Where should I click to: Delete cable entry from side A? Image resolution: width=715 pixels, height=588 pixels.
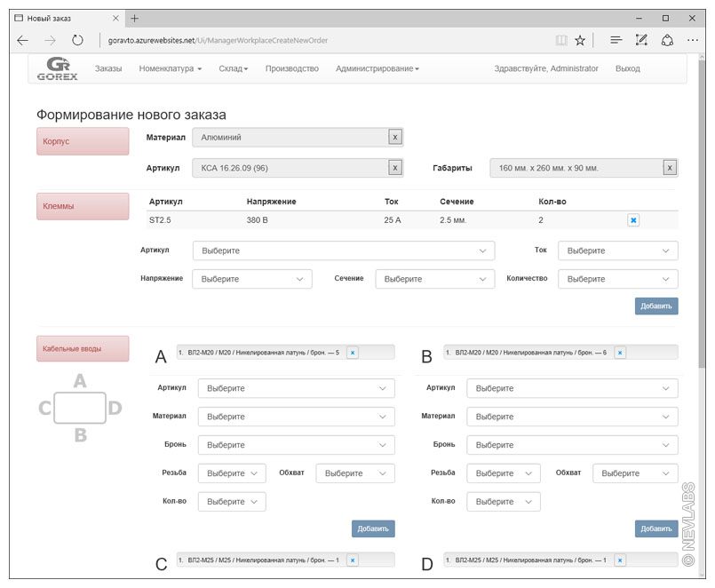point(353,353)
